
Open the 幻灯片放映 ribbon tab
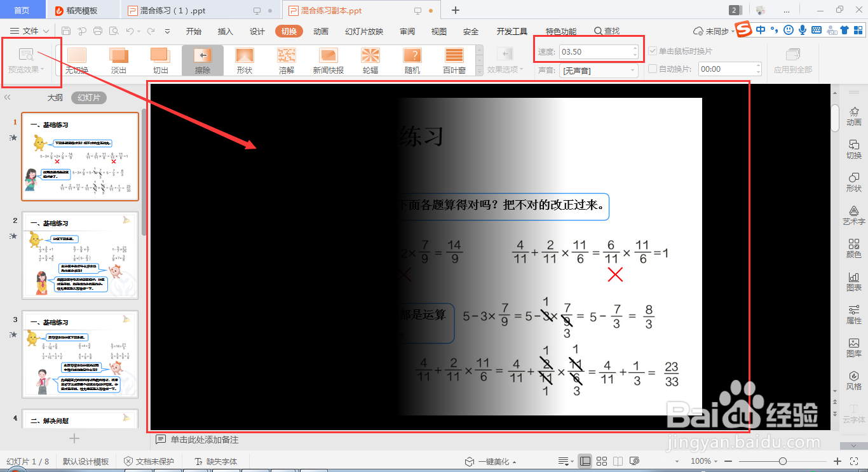pos(364,31)
